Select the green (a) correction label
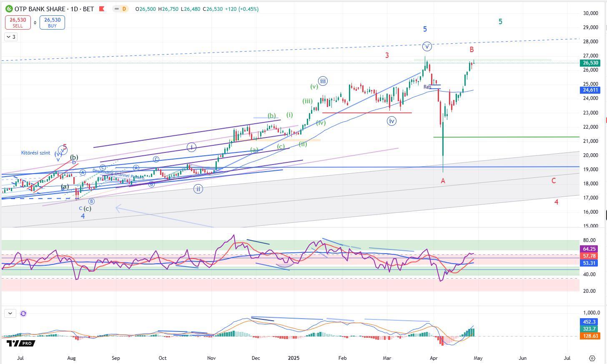 [x=254, y=150]
